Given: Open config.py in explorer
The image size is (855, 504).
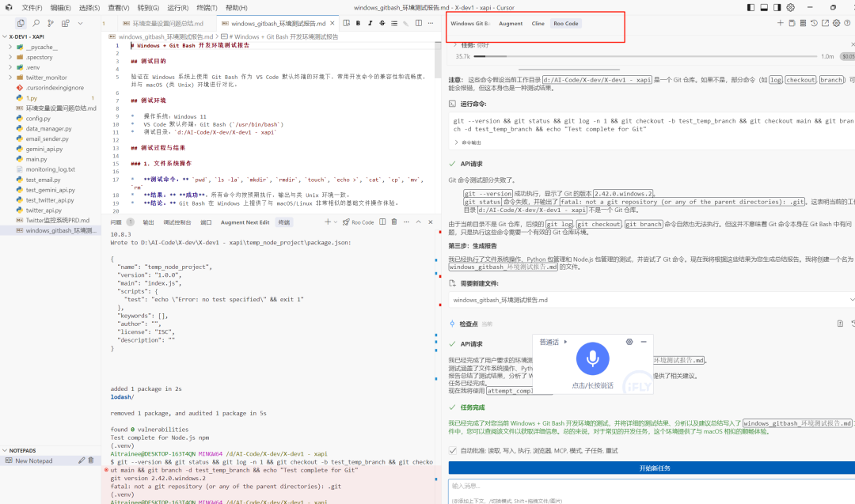Looking at the screenshot, I should pos(38,118).
